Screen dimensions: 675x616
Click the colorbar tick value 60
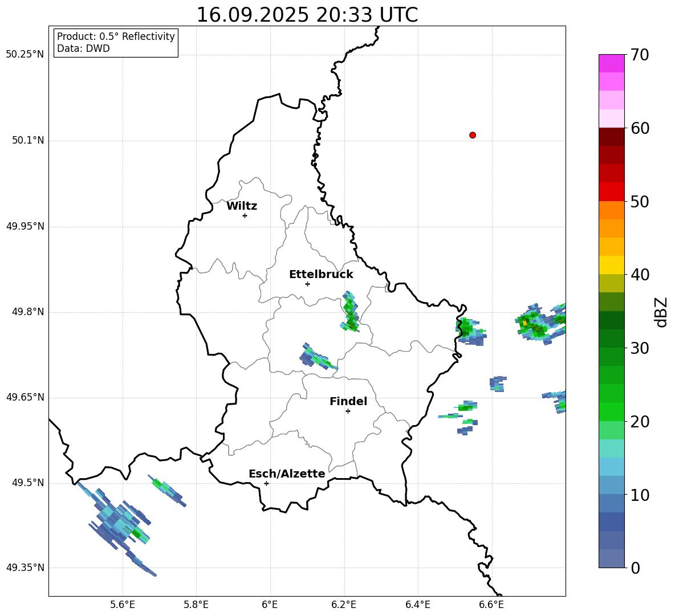pyautogui.click(x=640, y=128)
